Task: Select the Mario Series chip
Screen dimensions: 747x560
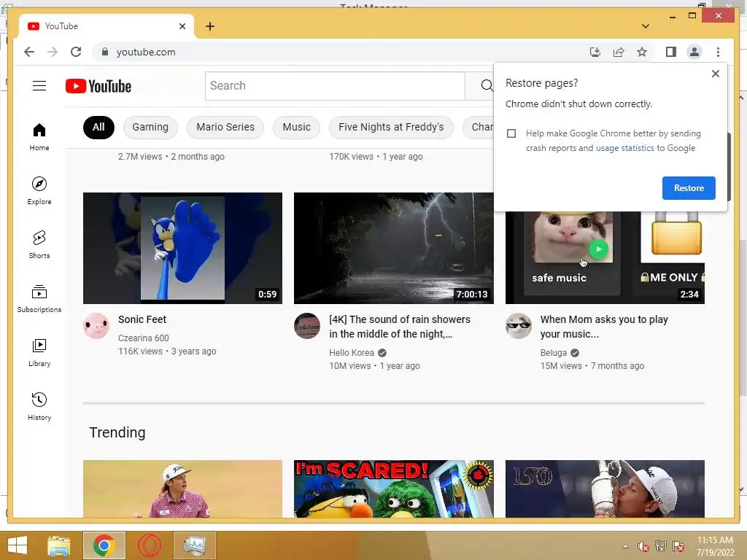Action: (225, 127)
